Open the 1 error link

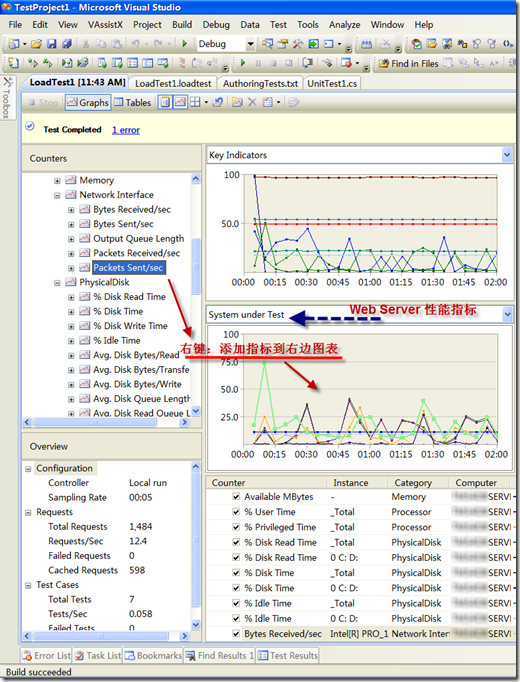point(126,130)
